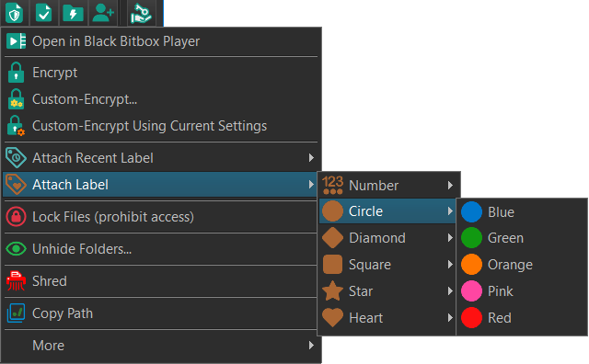Click the checkmark file toolbar icon
The height and width of the screenshot is (364, 589).
[43, 13]
